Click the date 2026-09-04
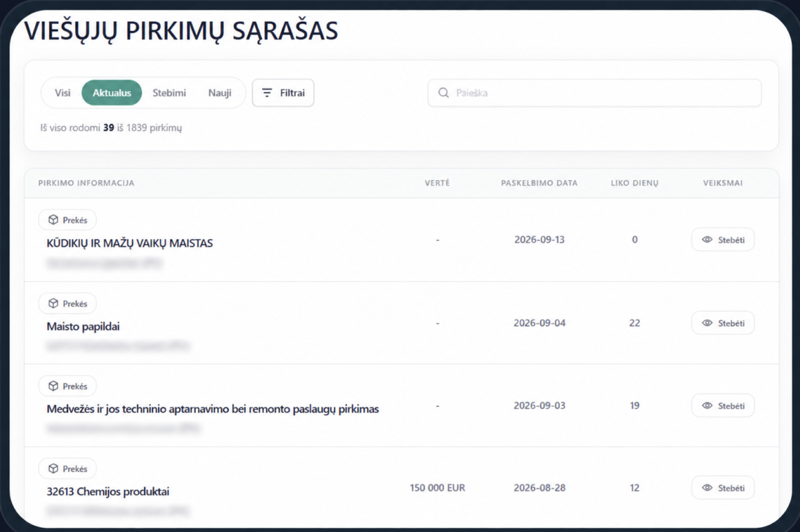This screenshot has width=800, height=532. pyautogui.click(x=539, y=323)
